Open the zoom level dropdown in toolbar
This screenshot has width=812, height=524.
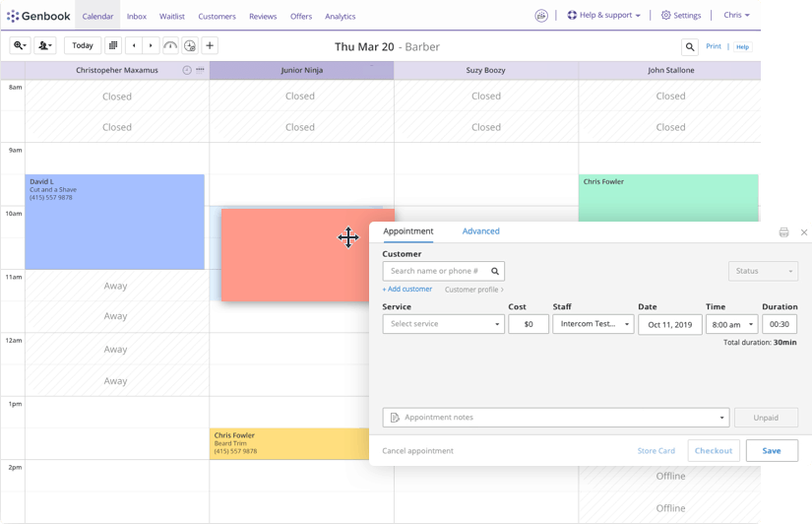click(21, 45)
